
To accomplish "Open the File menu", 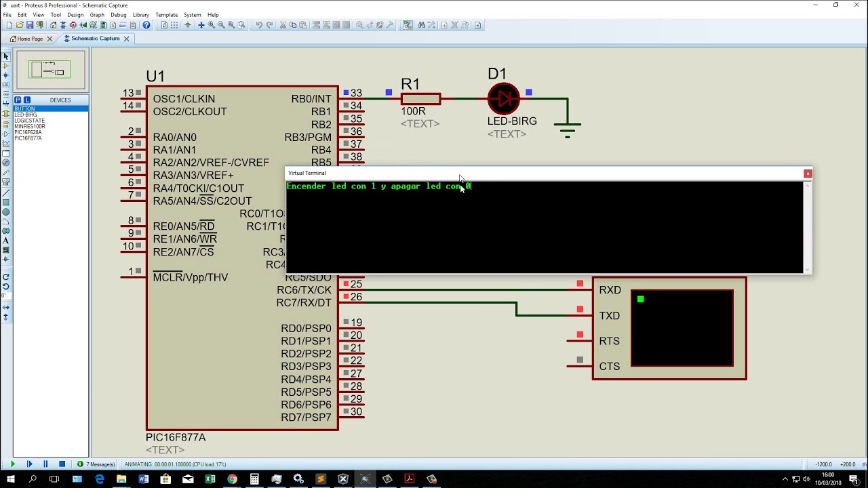I will 7,15.
